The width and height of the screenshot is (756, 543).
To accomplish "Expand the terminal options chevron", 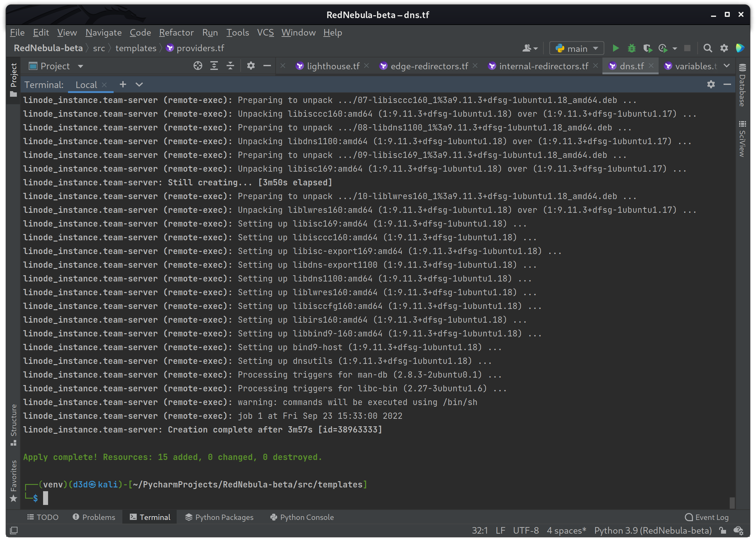I will pyautogui.click(x=139, y=85).
